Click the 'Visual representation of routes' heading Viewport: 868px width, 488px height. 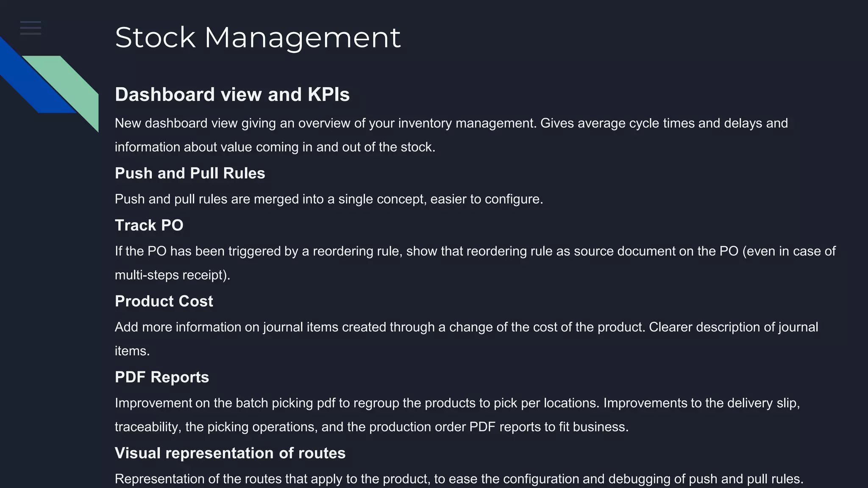230,453
